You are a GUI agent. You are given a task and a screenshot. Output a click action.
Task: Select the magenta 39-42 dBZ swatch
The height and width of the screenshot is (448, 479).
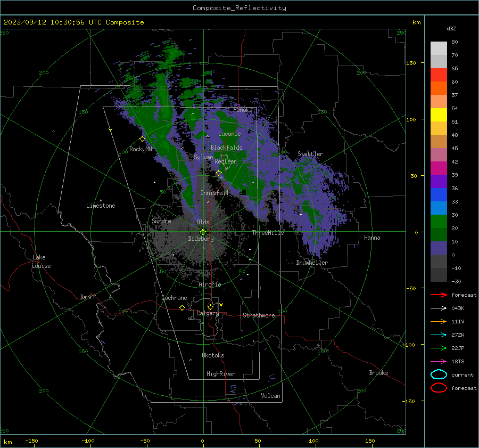click(439, 168)
